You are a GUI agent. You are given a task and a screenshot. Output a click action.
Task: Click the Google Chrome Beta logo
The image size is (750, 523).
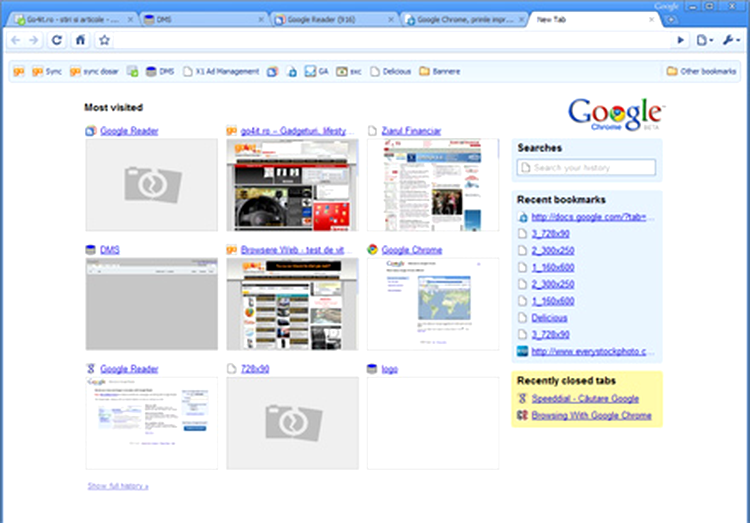[616, 114]
